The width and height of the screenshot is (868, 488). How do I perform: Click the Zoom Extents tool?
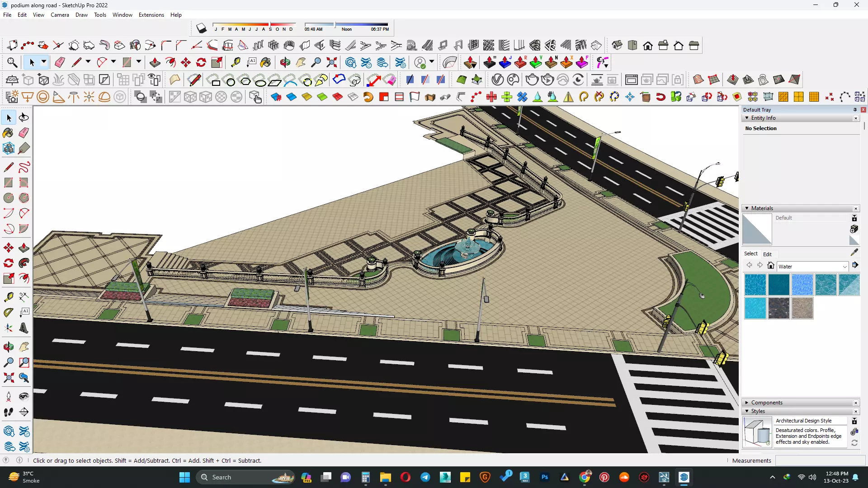coord(8,377)
